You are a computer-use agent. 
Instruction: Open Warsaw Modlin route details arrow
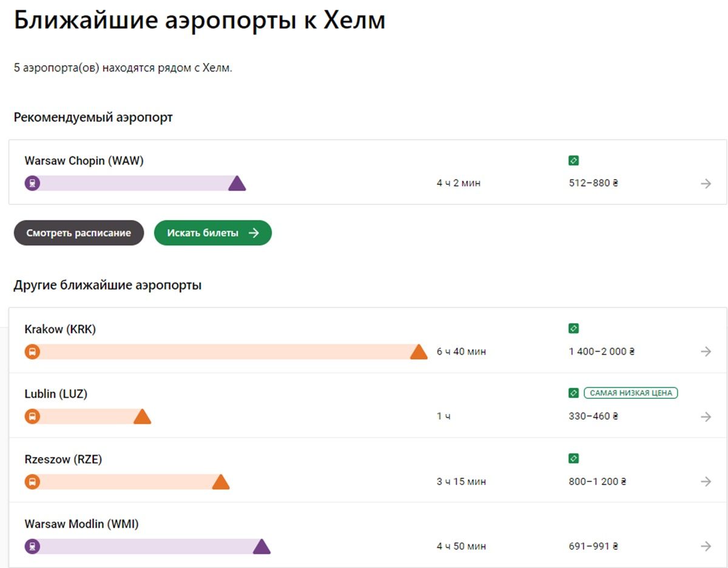[706, 546]
